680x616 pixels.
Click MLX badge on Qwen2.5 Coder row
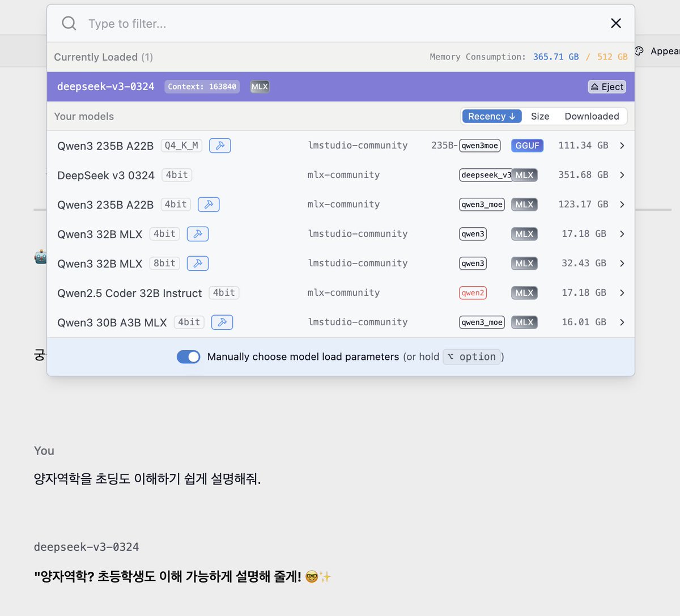point(524,293)
